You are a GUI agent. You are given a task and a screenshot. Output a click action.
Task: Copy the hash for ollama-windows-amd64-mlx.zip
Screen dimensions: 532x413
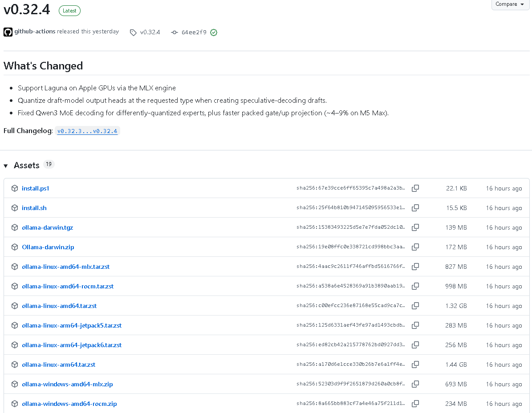415,384
